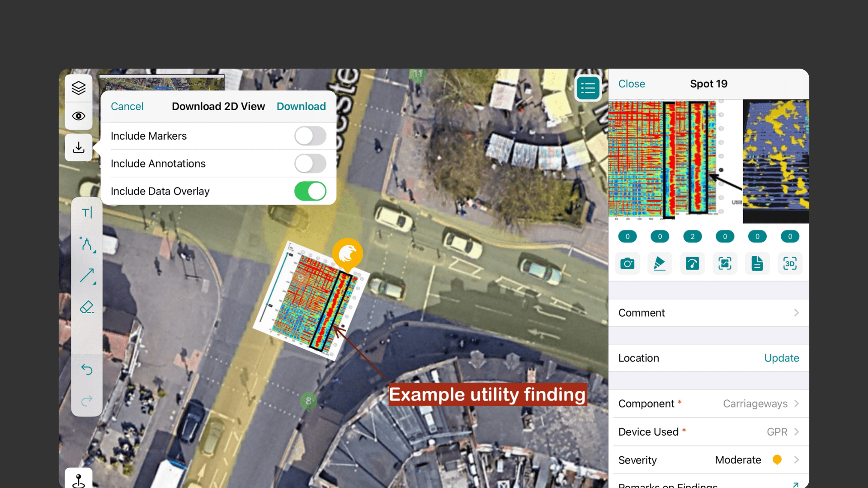This screenshot has width=868, height=488.
Task: Click Update next to Location
Action: [x=782, y=358]
